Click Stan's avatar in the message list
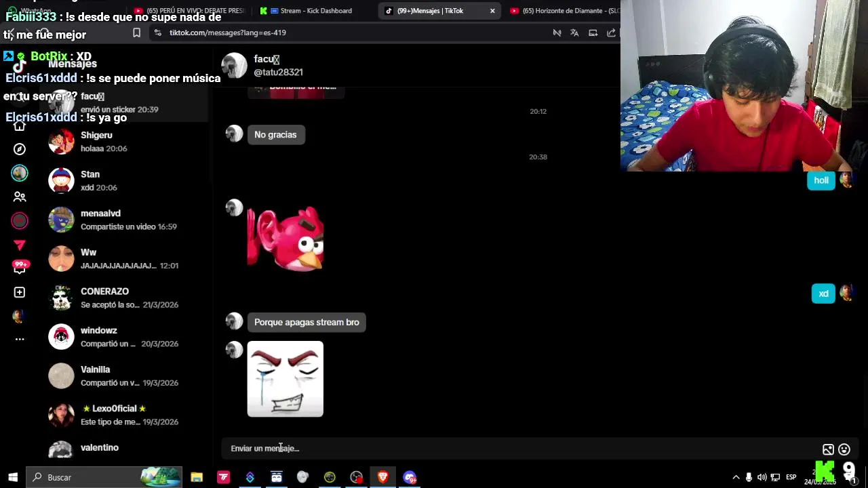This screenshot has height=488, width=868. tap(61, 180)
